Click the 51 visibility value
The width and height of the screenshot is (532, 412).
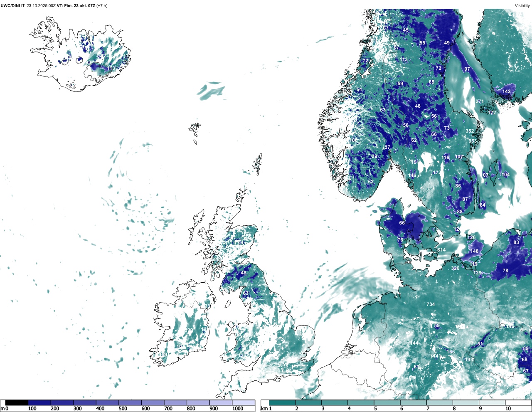[480, 344]
